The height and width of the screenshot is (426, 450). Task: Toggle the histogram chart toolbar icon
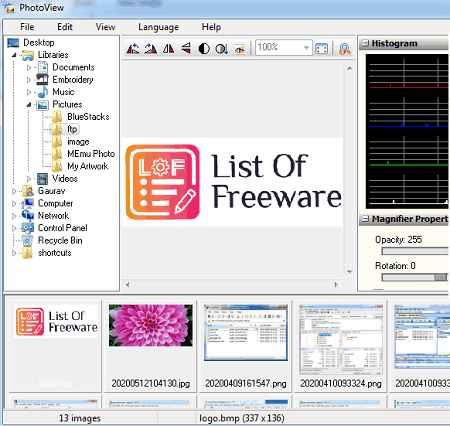pyautogui.click(x=240, y=49)
